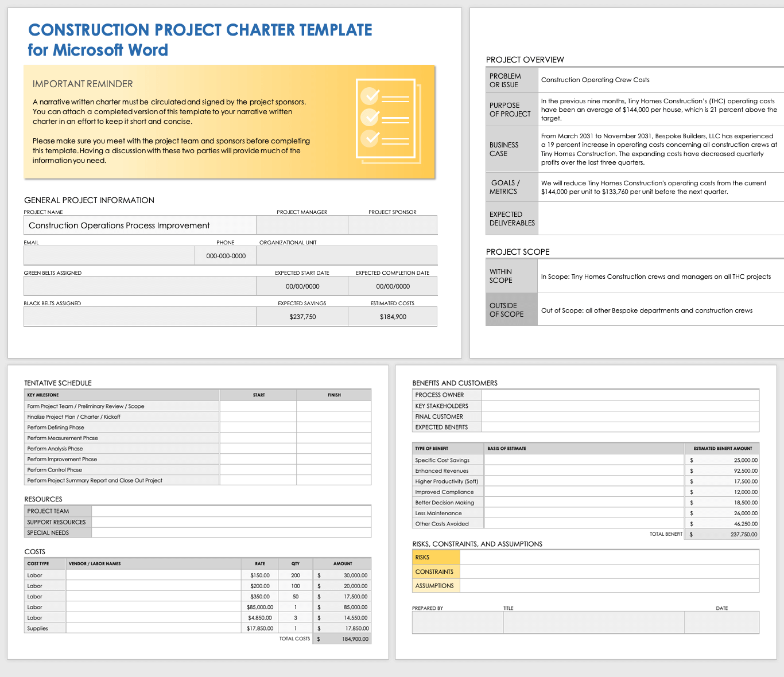Screen dimensions: 784x677
Task: Click the dollar sign for Specific Cost Savings
Action: 692,460
